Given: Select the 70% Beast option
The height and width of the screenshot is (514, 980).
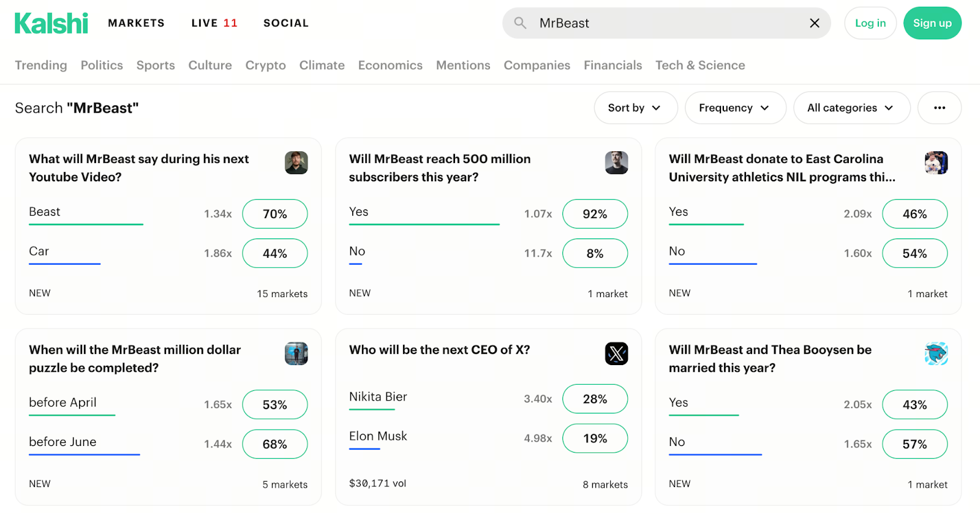Looking at the screenshot, I should 274,214.
